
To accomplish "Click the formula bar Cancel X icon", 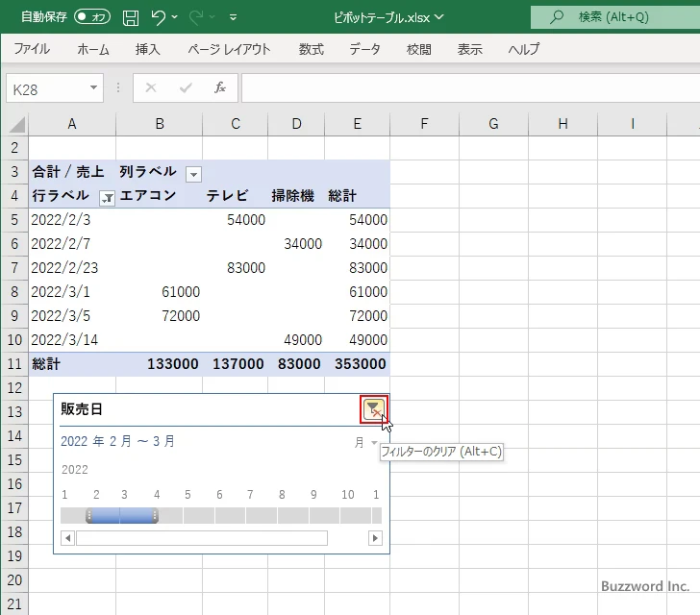I will click(151, 87).
